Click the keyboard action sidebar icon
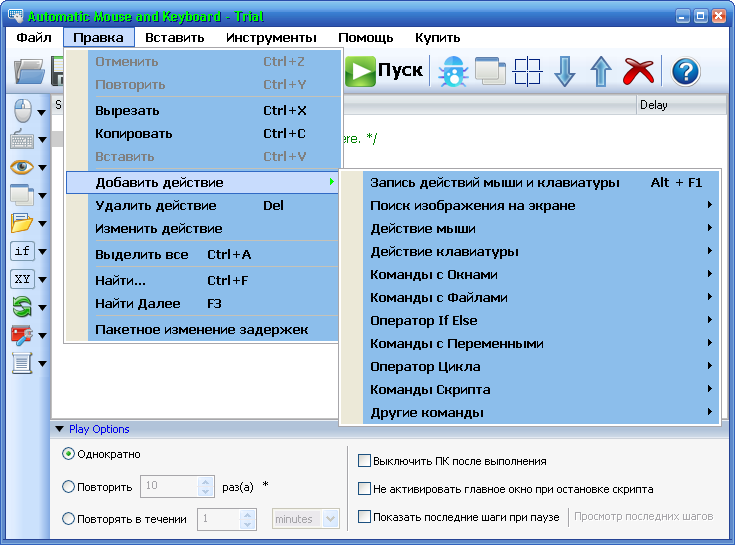 [22, 139]
